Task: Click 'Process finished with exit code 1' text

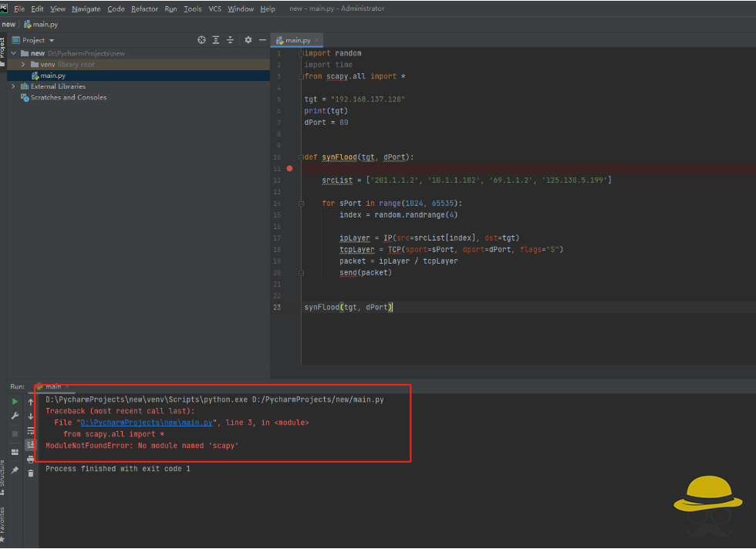Action: (x=118, y=469)
